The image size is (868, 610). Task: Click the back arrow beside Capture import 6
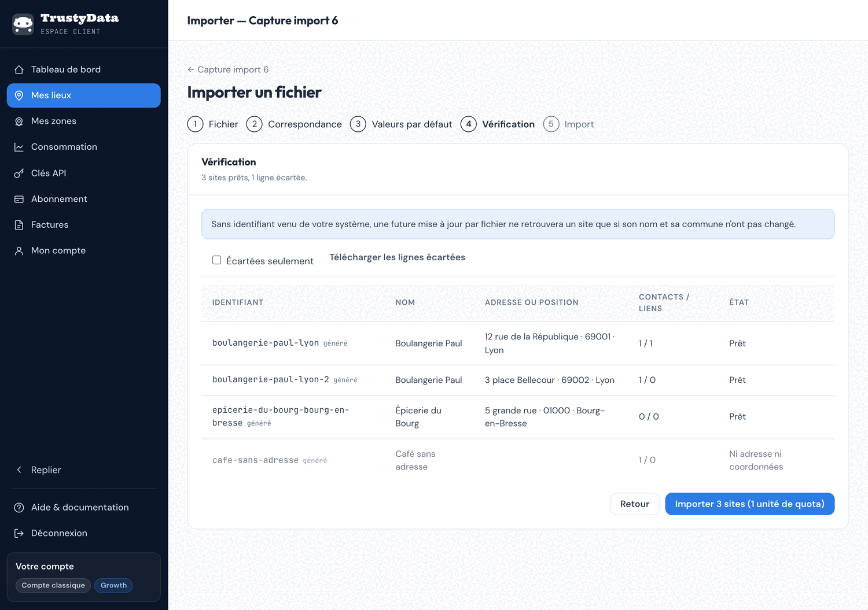191,69
